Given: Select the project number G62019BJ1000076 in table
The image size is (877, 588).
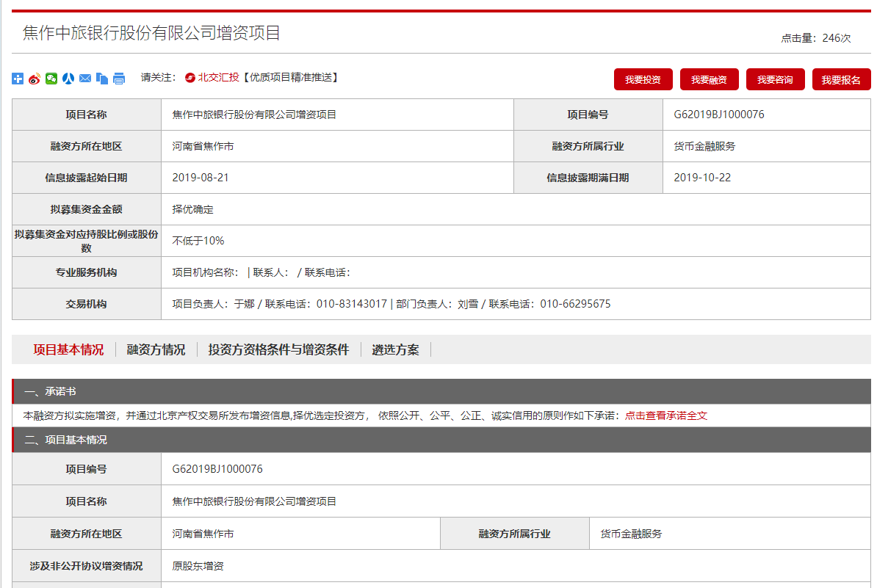Looking at the screenshot, I should pos(718,115).
